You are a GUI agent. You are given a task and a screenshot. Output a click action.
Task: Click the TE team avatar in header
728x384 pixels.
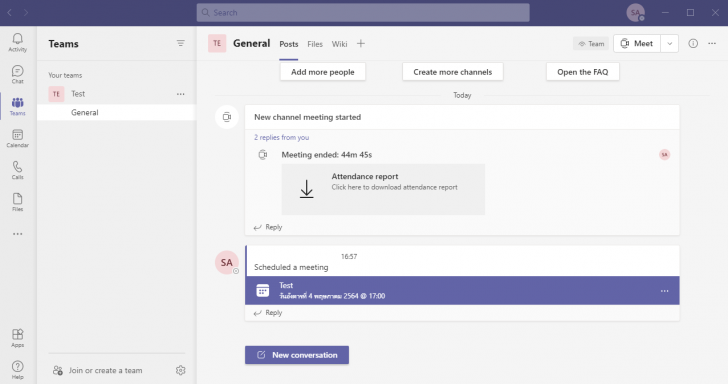(217, 43)
